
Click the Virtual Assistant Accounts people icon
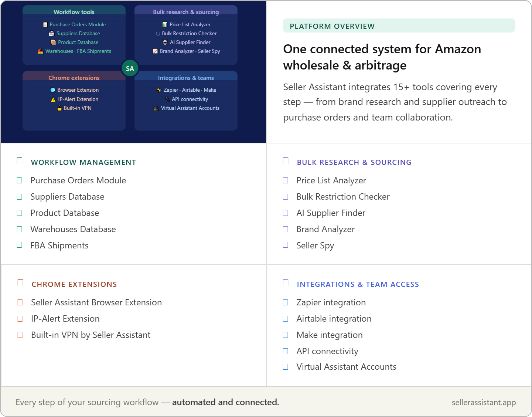156,108
